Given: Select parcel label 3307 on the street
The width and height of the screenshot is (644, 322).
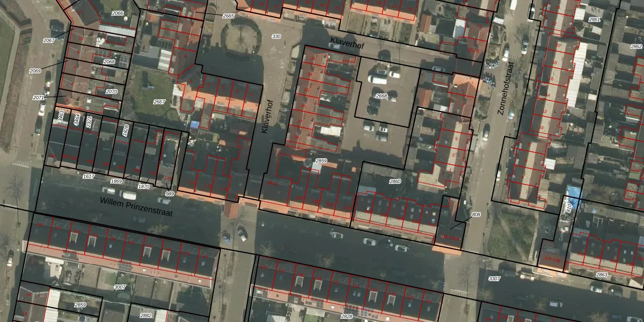Looking at the screenshot, I should (x=494, y=279).
